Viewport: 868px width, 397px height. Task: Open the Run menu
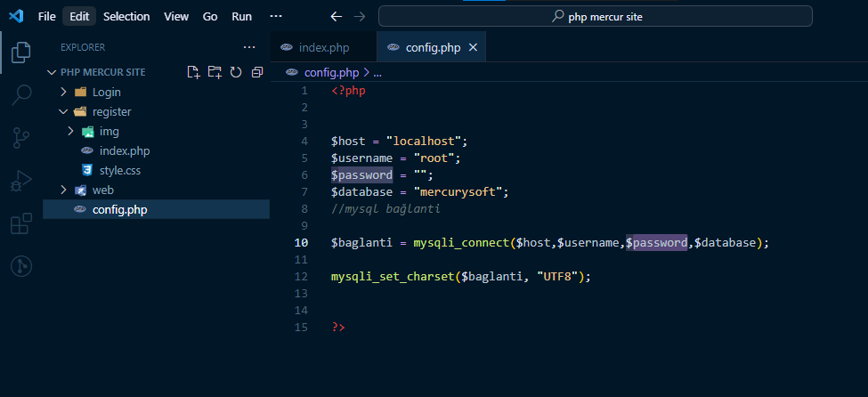241,17
